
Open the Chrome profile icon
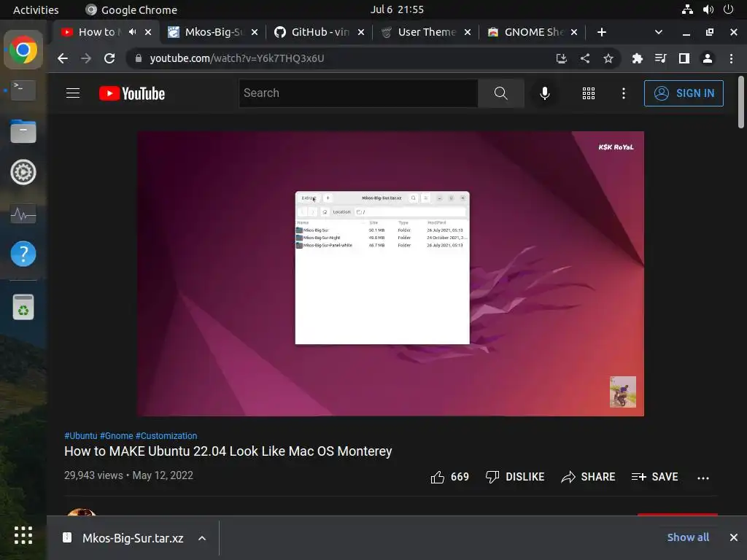708,58
